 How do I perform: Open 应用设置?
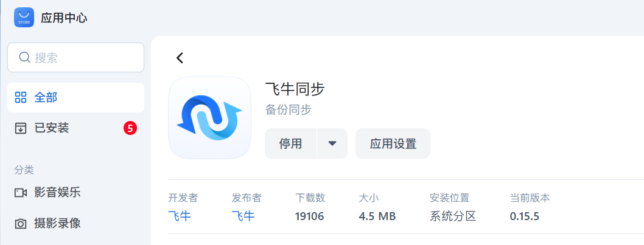coord(393,143)
